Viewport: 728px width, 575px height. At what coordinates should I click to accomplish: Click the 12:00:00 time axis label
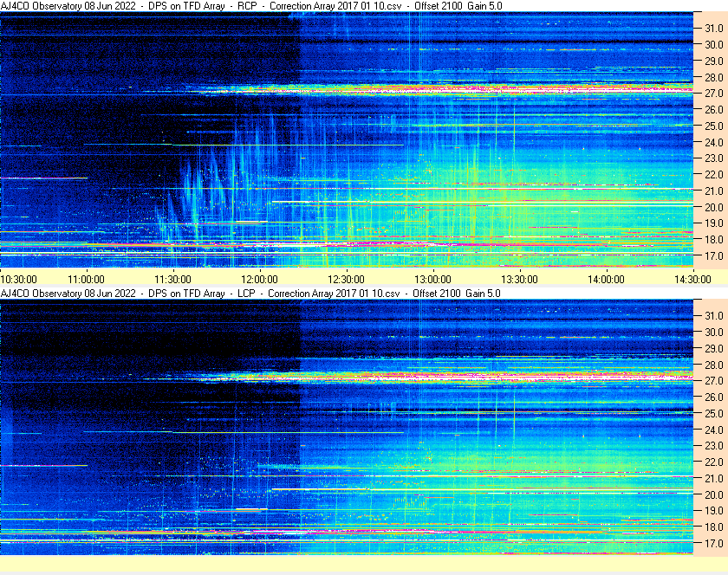tap(260, 279)
